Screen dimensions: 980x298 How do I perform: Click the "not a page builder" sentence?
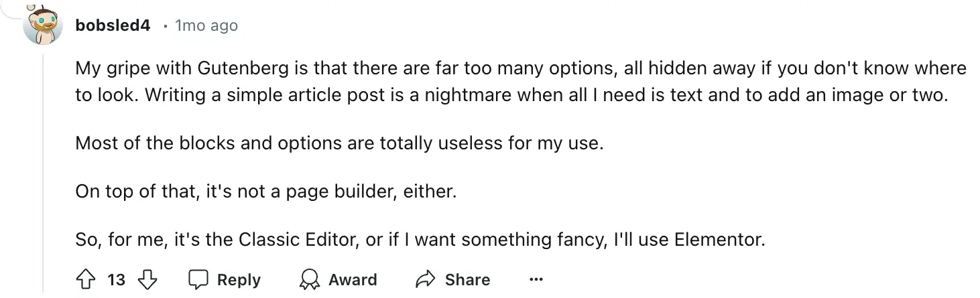(265, 191)
